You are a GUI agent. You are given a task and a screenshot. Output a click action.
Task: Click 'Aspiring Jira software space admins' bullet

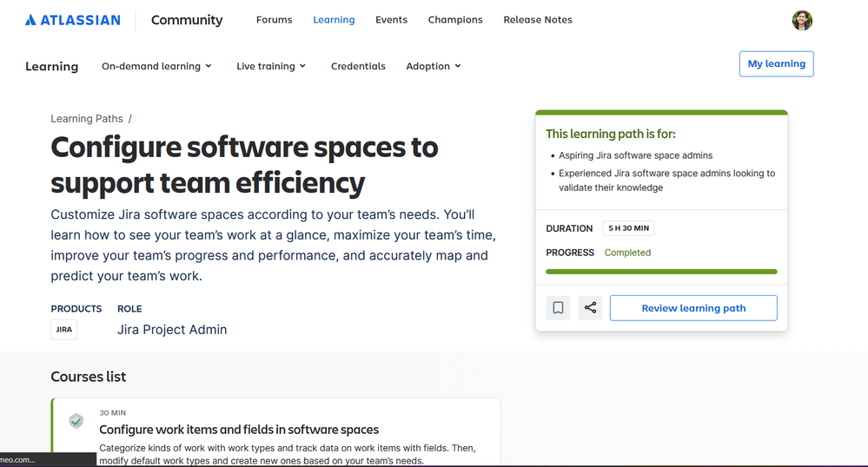(635, 155)
